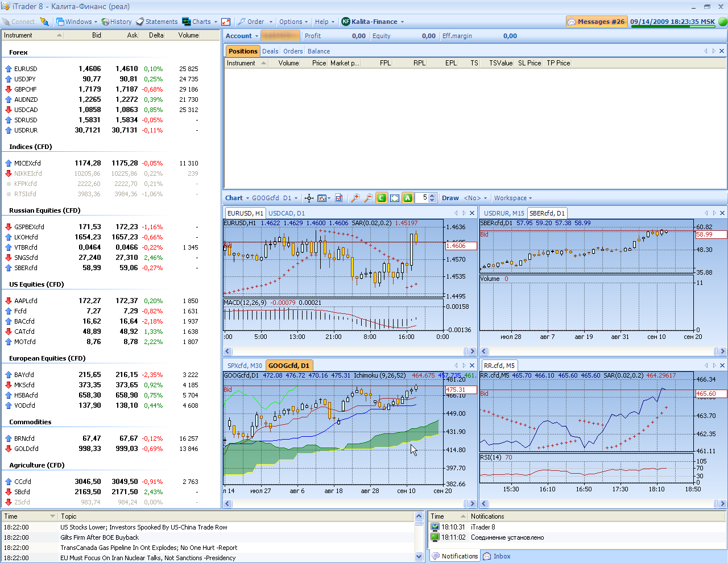The height and width of the screenshot is (563, 728).
Task: Sort quotes by Instrument header
Action: [x=32, y=35]
